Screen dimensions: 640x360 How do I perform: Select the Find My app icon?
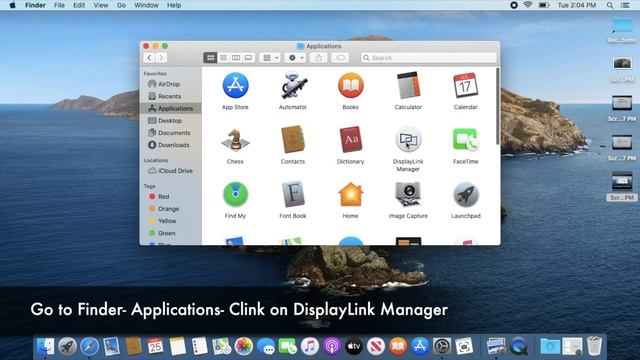pos(236,194)
